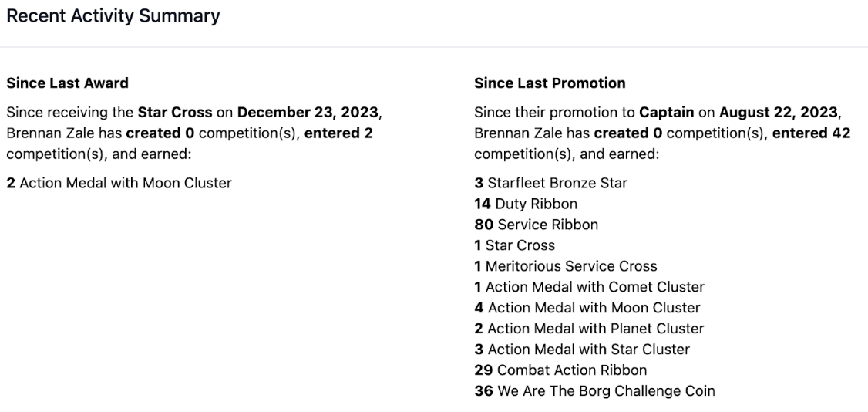The height and width of the screenshot is (412, 868).
Task: Select the 4 Action Medal with Moon Cluster entry
Action: (587, 308)
